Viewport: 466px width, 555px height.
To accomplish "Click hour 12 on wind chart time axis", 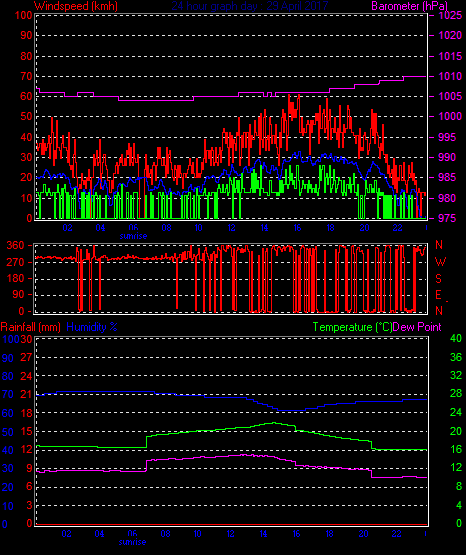I will 231,228.
